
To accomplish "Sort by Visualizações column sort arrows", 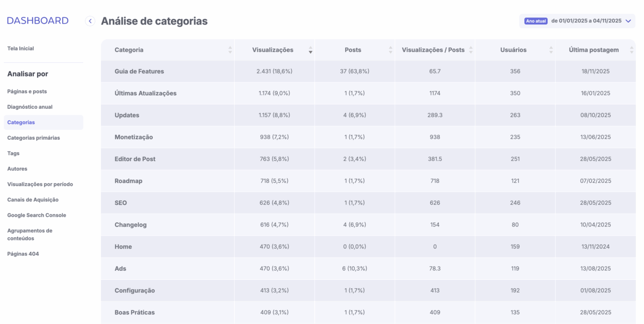I will coord(310,50).
